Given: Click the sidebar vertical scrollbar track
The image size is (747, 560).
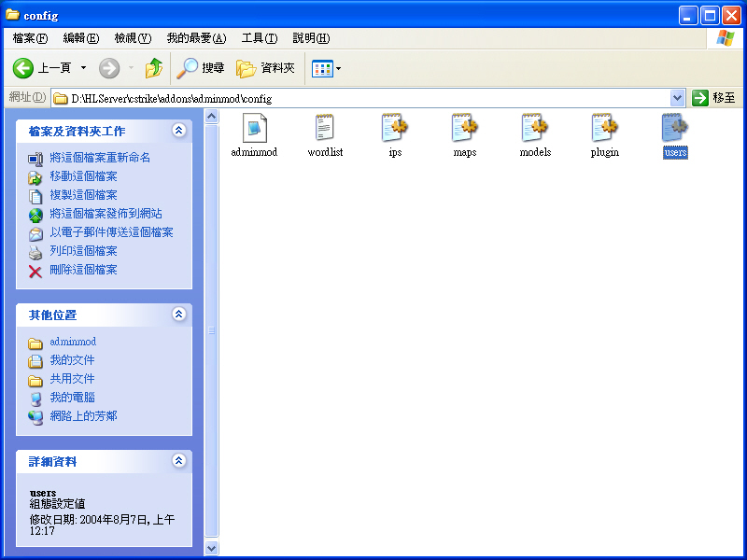Looking at the screenshot, I should pyautogui.click(x=211, y=420).
